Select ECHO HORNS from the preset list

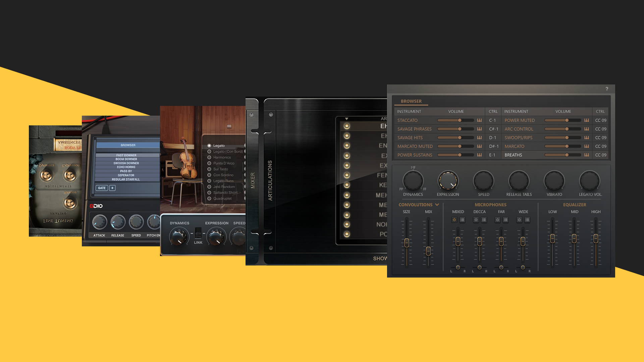pyautogui.click(x=126, y=167)
